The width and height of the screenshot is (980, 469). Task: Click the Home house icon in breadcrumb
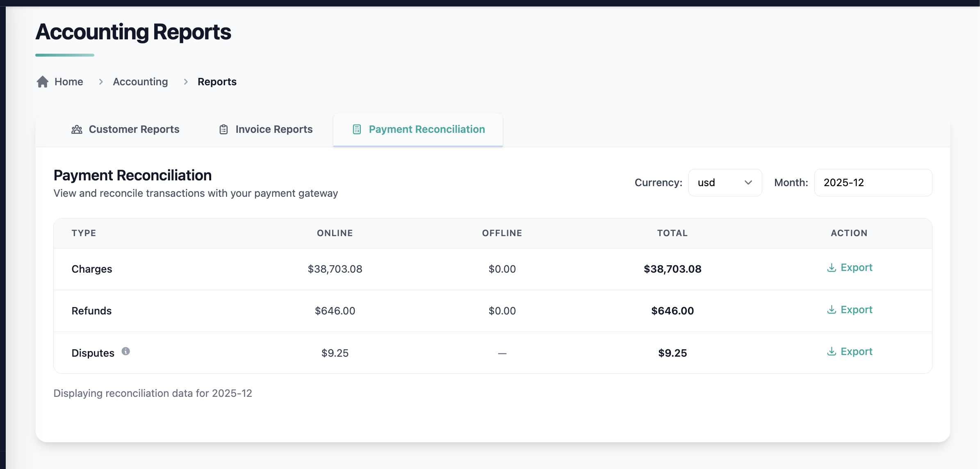[x=43, y=82]
